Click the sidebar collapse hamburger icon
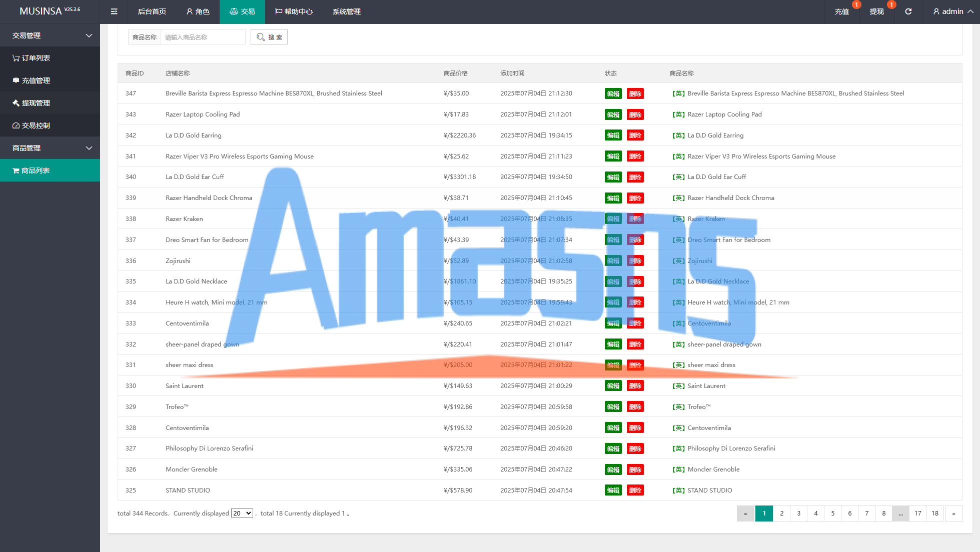The width and height of the screenshot is (980, 552). [x=114, y=11]
